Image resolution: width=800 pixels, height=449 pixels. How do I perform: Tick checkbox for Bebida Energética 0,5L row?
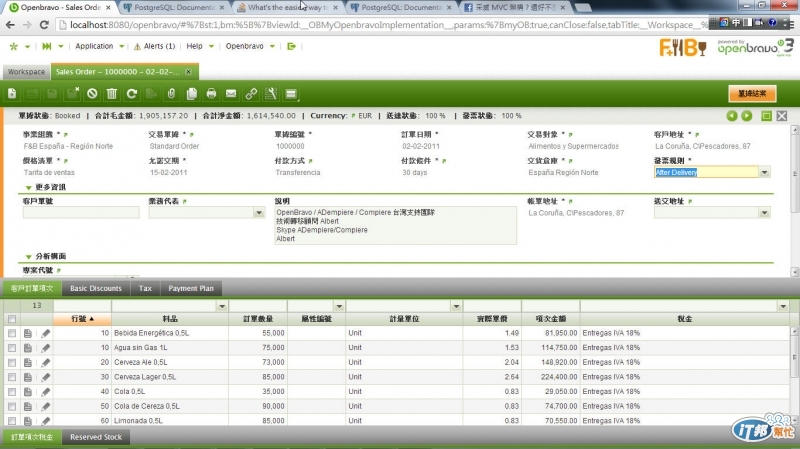click(12, 333)
